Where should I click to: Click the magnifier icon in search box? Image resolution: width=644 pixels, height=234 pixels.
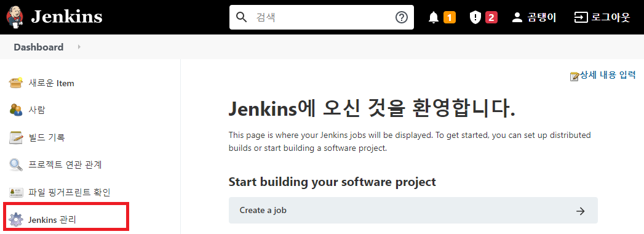point(242,17)
